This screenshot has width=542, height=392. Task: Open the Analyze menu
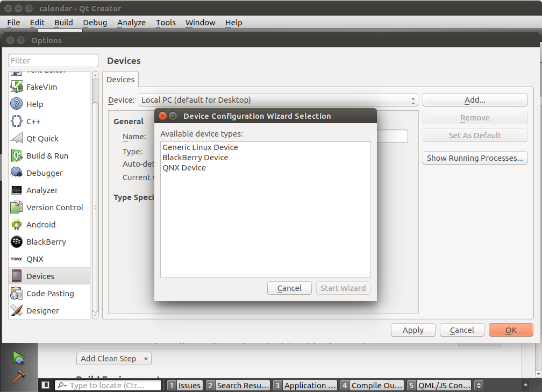tap(131, 23)
